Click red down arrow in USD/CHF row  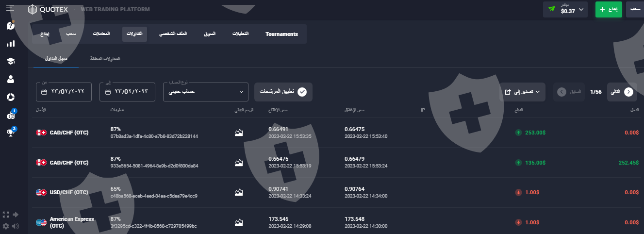tap(518, 192)
